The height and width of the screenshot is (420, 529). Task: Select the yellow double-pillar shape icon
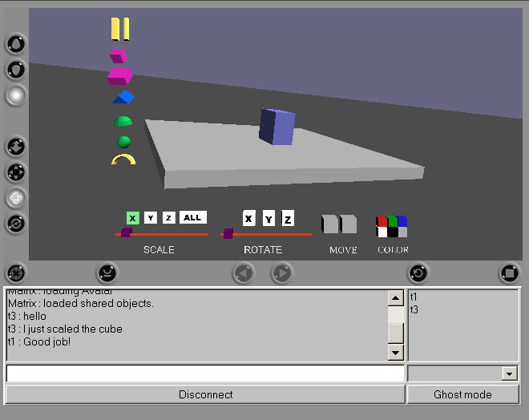coord(120,29)
